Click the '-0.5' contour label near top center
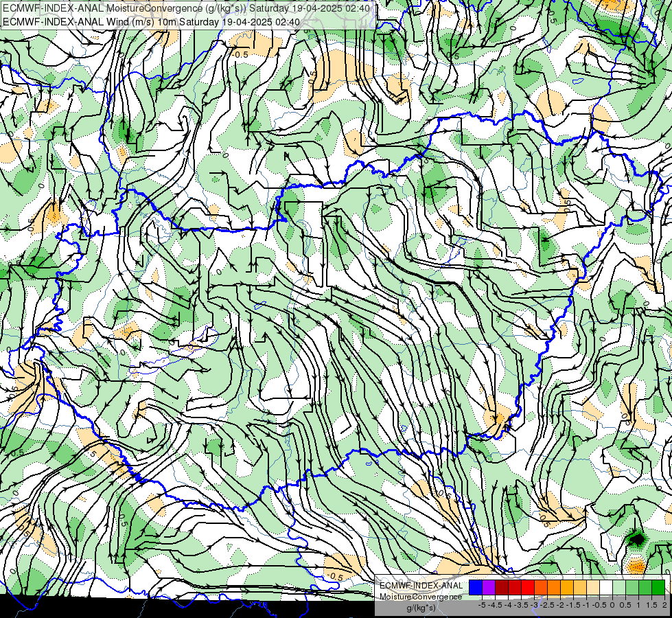Viewport: 672px width, 618px height. click(x=240, y=54)
